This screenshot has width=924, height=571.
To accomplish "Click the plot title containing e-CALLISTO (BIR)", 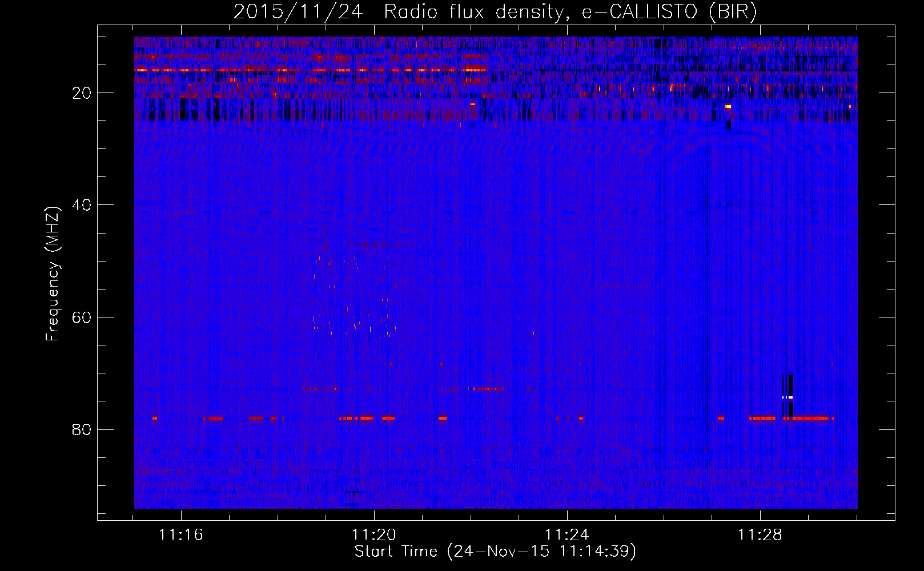I will click(495, 12).
